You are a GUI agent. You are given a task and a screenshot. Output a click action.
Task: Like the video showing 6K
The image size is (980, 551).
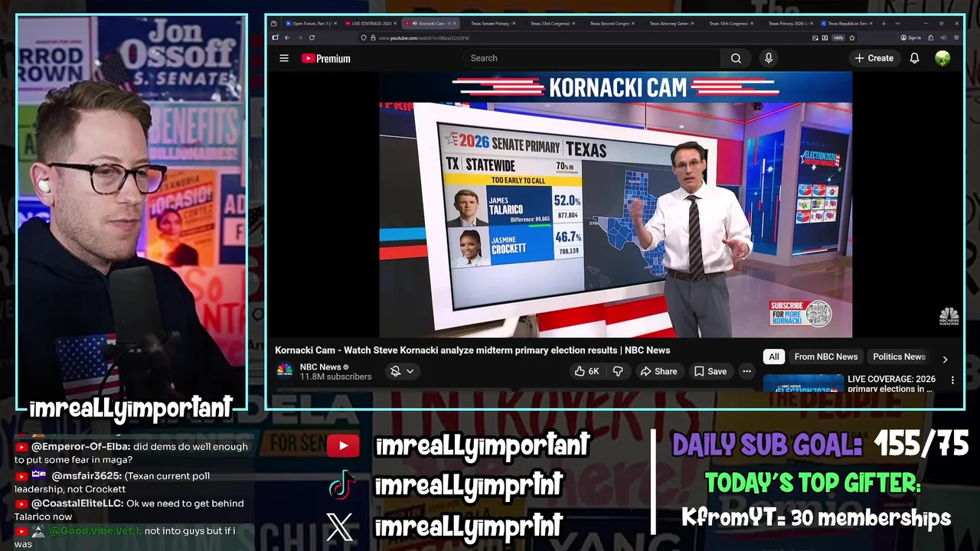pos(586,371)
